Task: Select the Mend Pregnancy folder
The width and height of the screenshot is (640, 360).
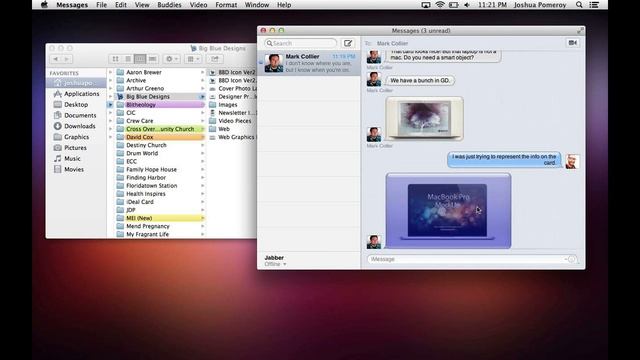Action: [x=160, y=226]
